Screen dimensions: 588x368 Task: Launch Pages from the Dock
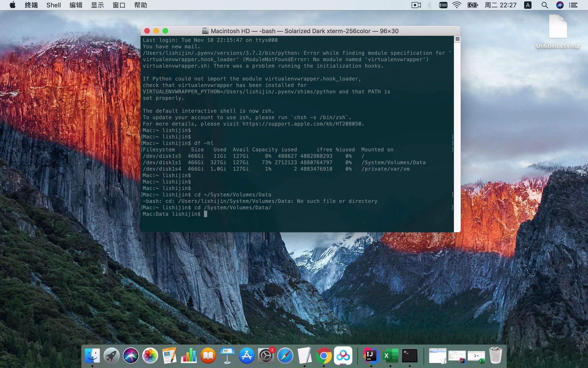[x=169, y=356]
